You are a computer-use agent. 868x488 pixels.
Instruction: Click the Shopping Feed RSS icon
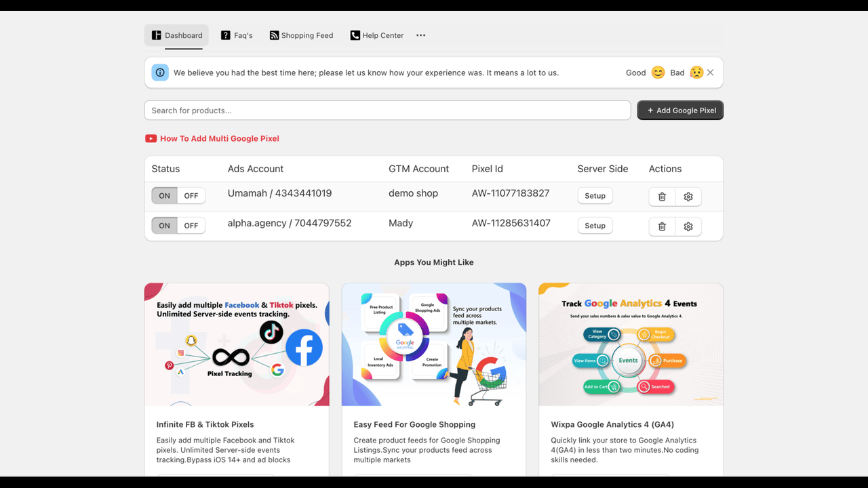pyautogui.click(x=274, y=35)
